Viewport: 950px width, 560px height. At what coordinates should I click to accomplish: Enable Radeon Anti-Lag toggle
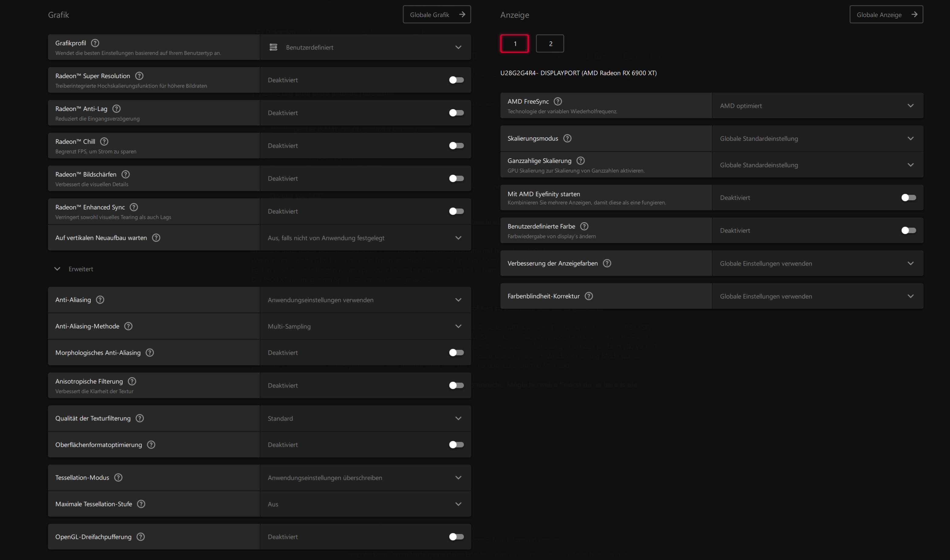tap(456, 113)
